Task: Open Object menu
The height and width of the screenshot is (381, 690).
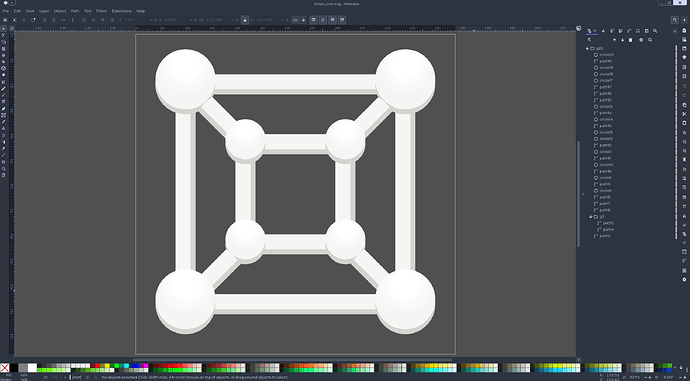Action: click(60, 11)
